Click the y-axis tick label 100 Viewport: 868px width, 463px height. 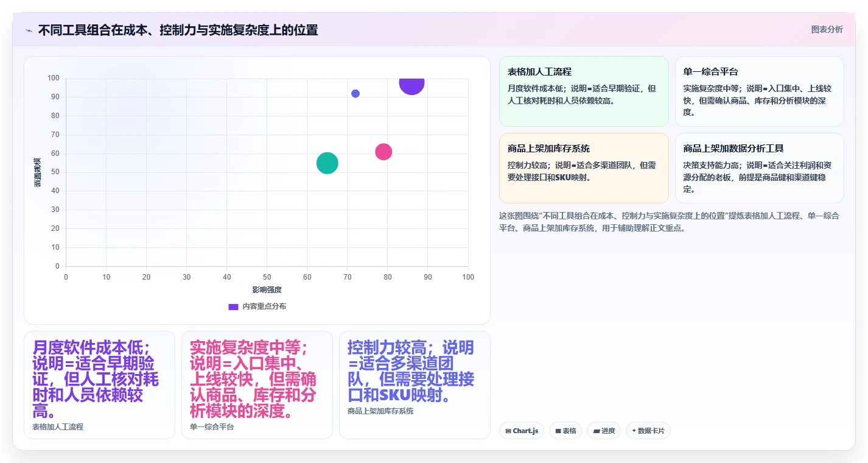click(x=54, y=78)
